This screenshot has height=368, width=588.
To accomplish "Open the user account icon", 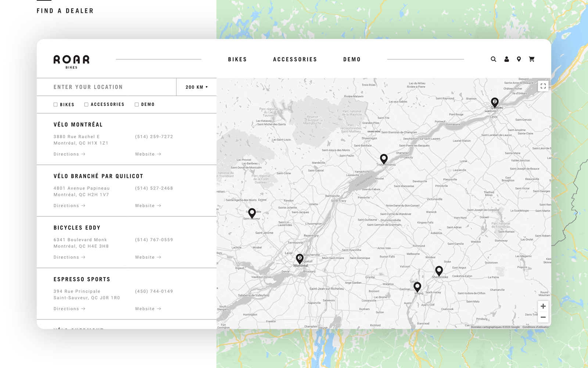I will [506, 59].
